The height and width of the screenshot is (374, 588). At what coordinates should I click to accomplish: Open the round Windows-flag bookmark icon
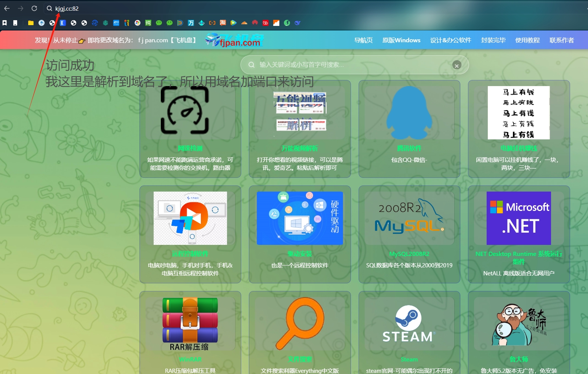coord(138,23)
